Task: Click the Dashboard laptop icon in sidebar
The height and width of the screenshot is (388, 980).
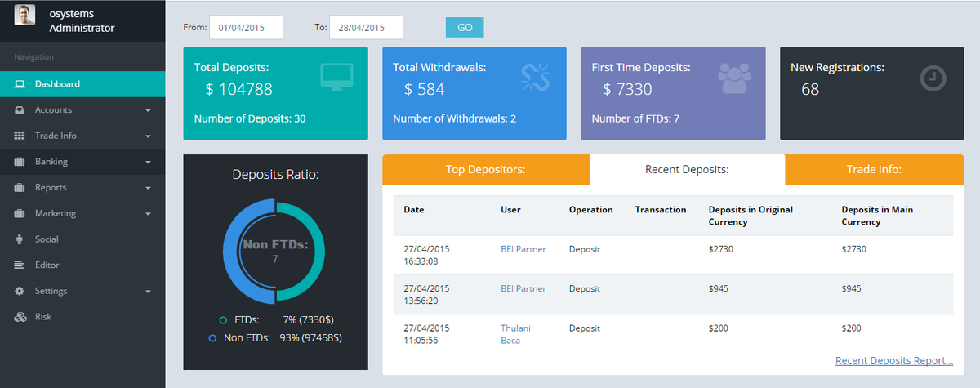Action: tap(20, 84)
